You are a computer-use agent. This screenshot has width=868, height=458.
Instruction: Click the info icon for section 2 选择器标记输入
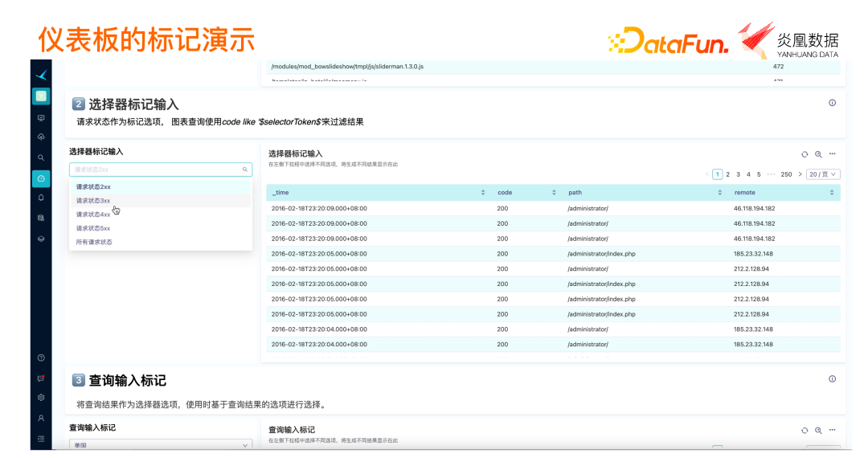(832, 103)
